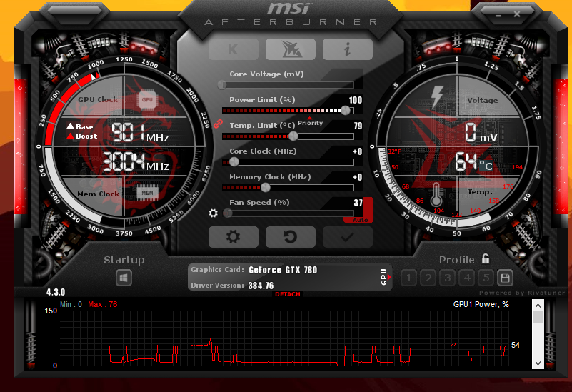
Task: Click the GPU chip icon in clock gauge
Action: click(147, 99)
